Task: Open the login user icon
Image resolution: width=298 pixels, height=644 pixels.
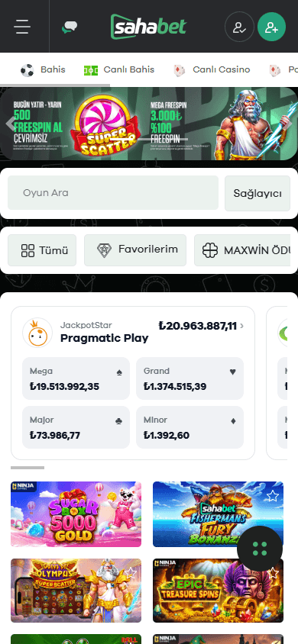Action: click(239, 27)
